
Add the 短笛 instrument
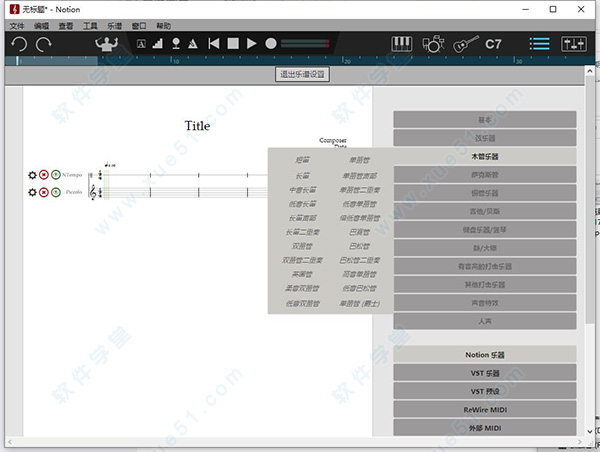302,160
